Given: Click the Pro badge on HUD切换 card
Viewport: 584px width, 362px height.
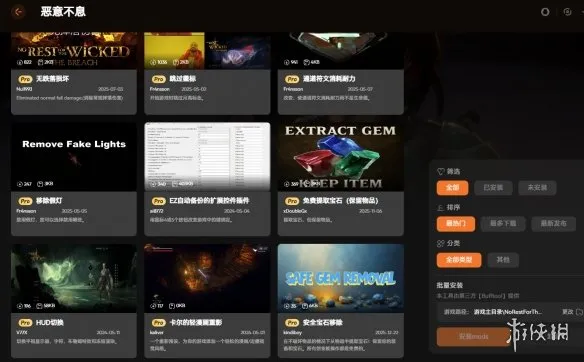Looking at the screenshot, I should [25, 323].
